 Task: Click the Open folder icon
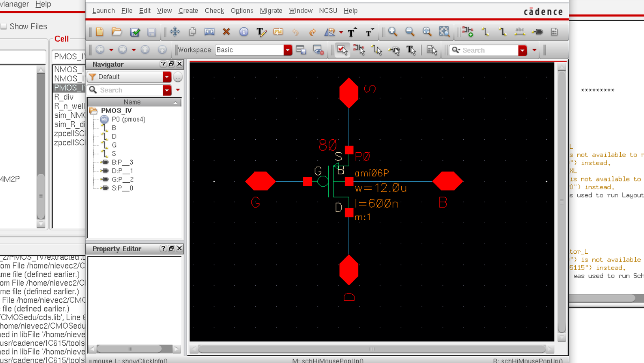(116, 32)
